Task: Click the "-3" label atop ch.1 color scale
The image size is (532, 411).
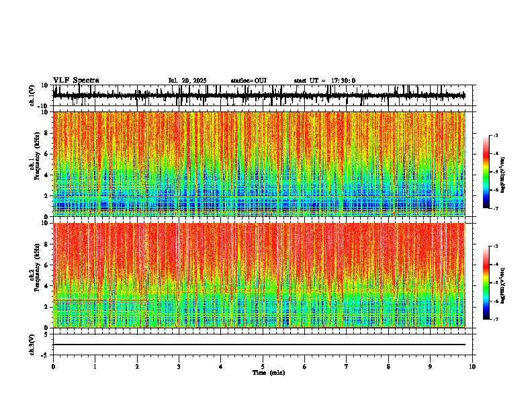Action: pyautogui.click(x=496, y=135)
